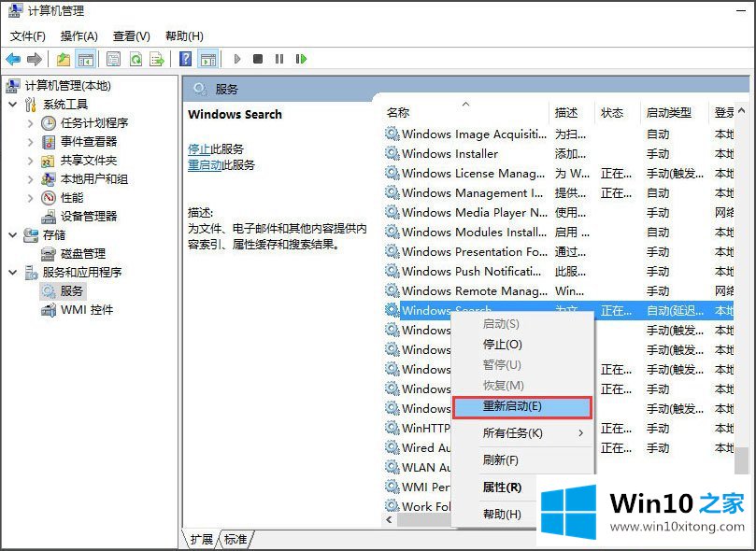This screenshot has width=756, height=551.
Task: Open the 所有任务(K) submenu arrow
Action: click(581, 433)
